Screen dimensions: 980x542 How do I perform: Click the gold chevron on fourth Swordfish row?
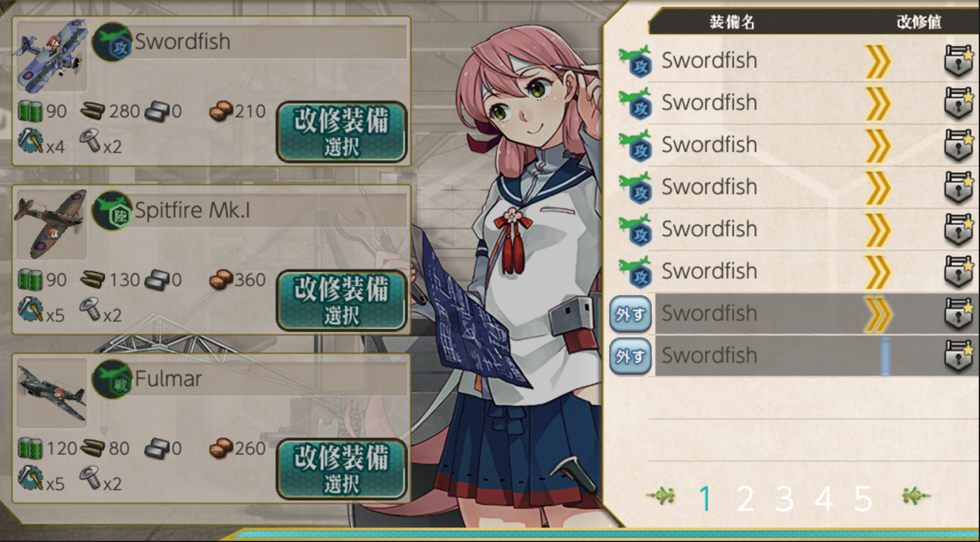(x=878, y=187)
